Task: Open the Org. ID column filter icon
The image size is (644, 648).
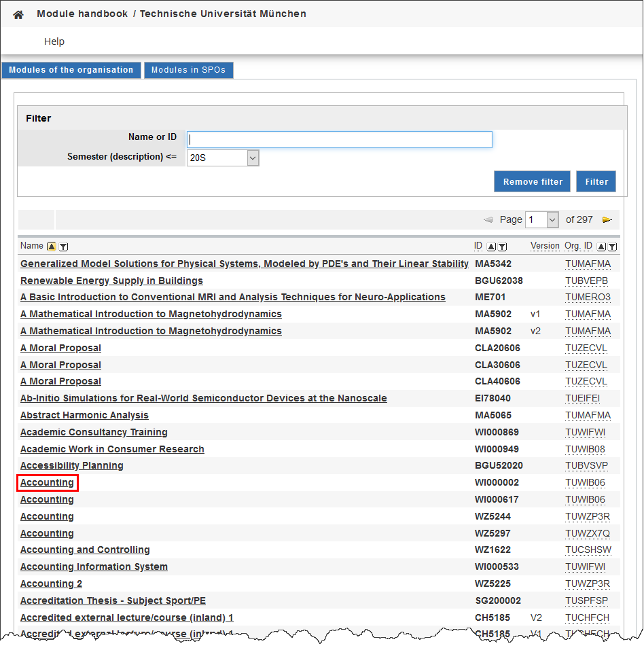Action: [x=612, y=247]
